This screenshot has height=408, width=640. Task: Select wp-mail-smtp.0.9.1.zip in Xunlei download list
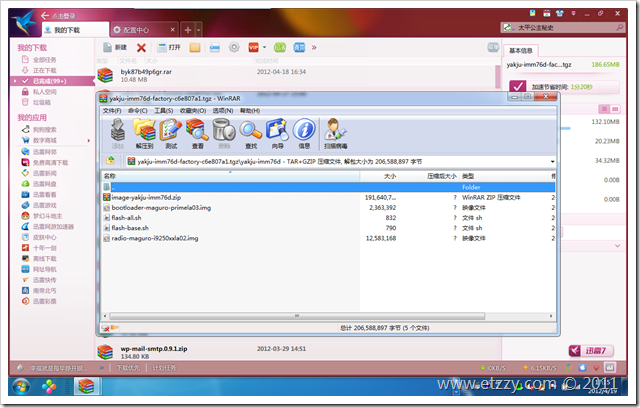[298, 352]
